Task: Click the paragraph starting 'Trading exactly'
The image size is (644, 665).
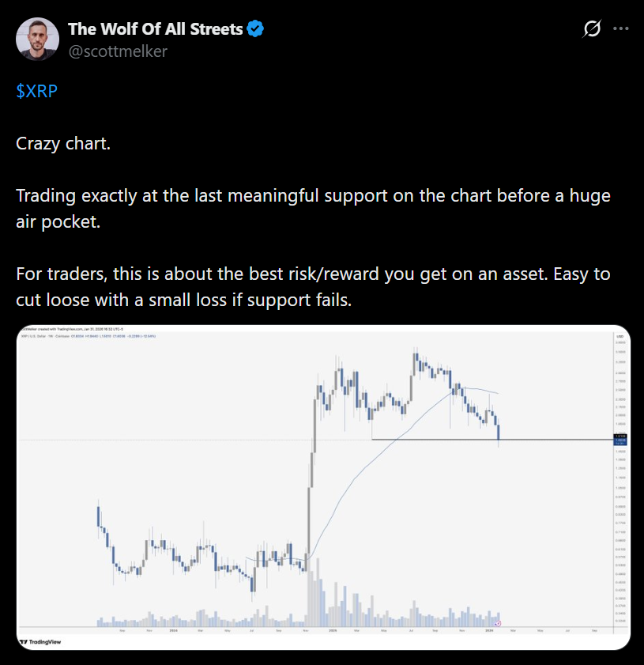Action: [313, 209]
